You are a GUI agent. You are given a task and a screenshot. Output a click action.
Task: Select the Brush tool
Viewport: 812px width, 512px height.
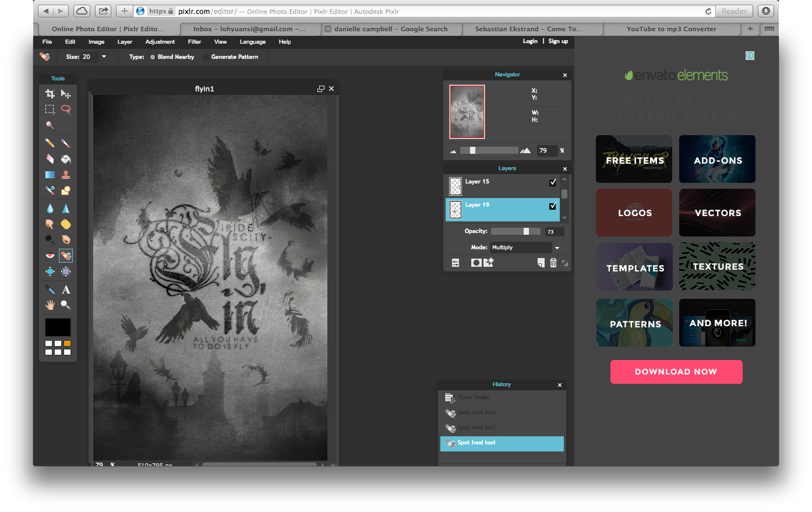click(66, 143)
